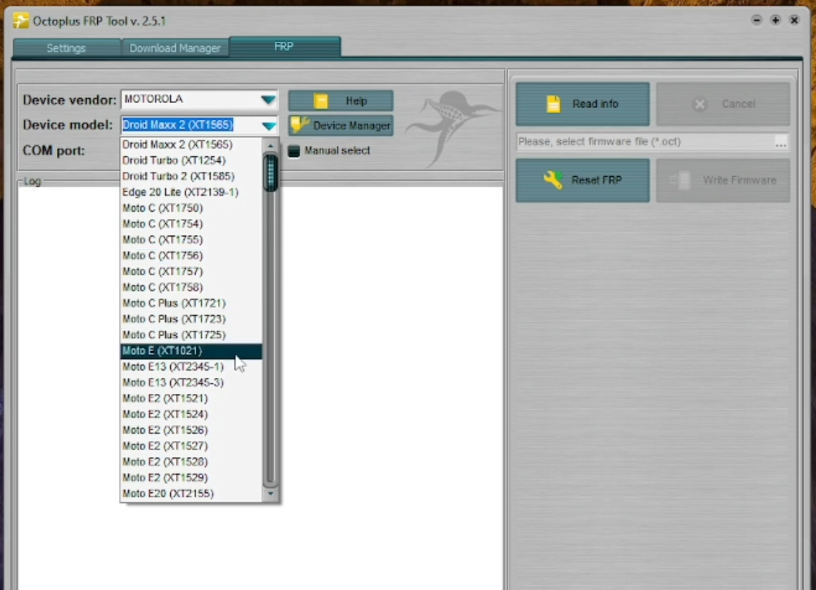Screen dimensions: 816x590
Task: Select Moto E2 (XT1524)
Action: pyautogui.click(x=191, y=414)
